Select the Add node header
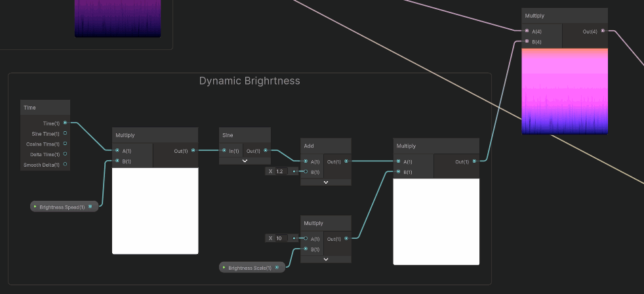 pos(326,146)
